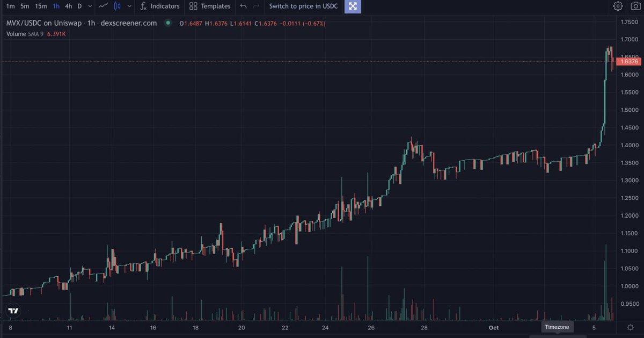Click the 20 date on time axis
Image resolution: width=644 pixels, height=338 pixels.
241,327
